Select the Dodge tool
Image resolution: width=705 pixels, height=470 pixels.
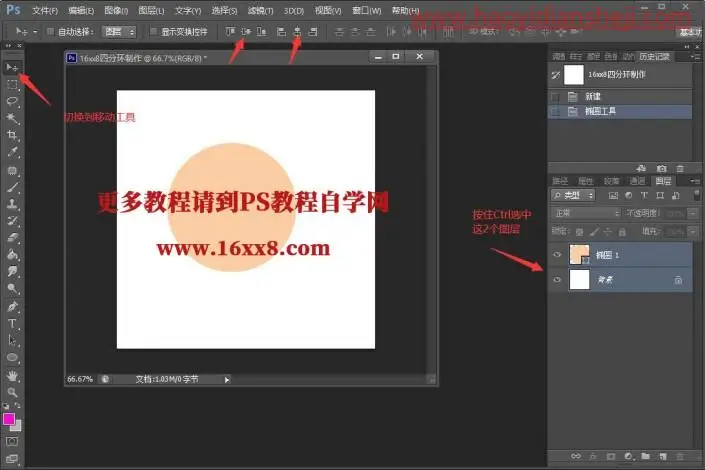12,288
